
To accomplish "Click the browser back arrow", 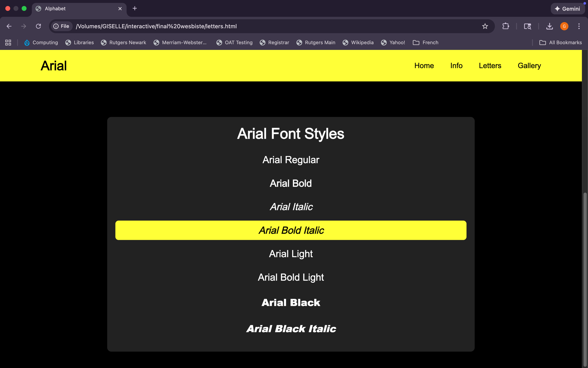I will coord(9,26).
